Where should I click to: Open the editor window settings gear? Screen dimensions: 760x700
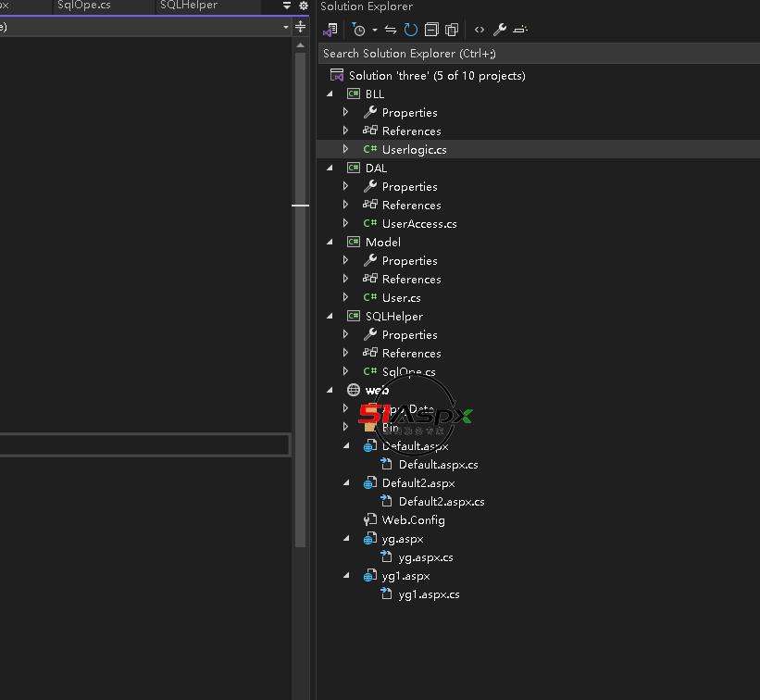click(304, 6)
